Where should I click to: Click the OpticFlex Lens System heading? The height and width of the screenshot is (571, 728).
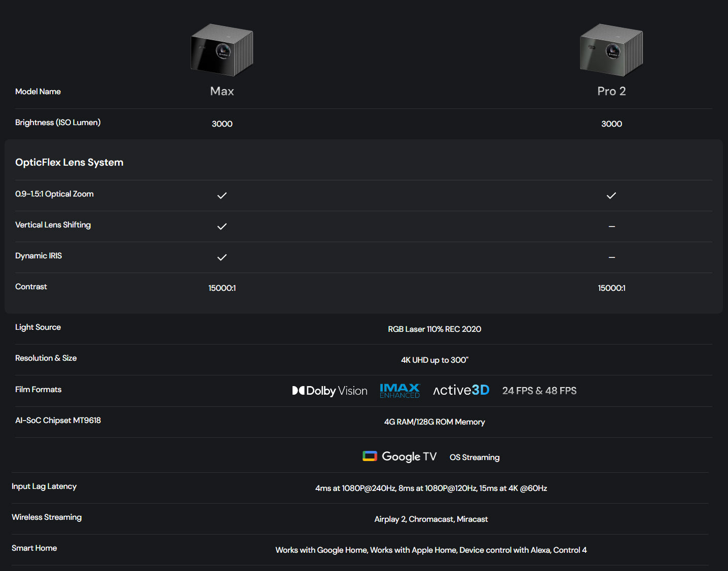point(69,162)
